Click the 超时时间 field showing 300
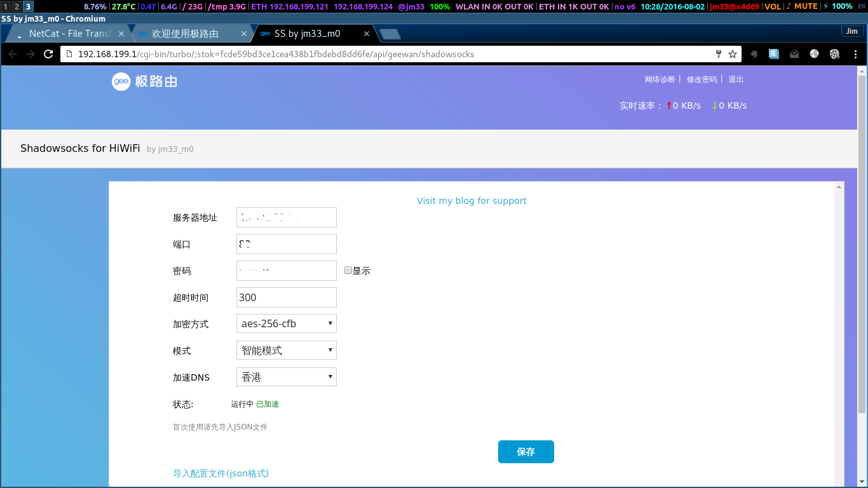Screen dimensions: 868x488 (x=287, y=297)
